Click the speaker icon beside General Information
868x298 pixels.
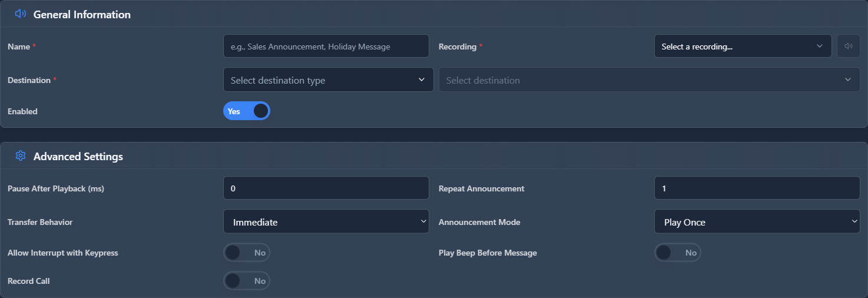pos(21,14)
